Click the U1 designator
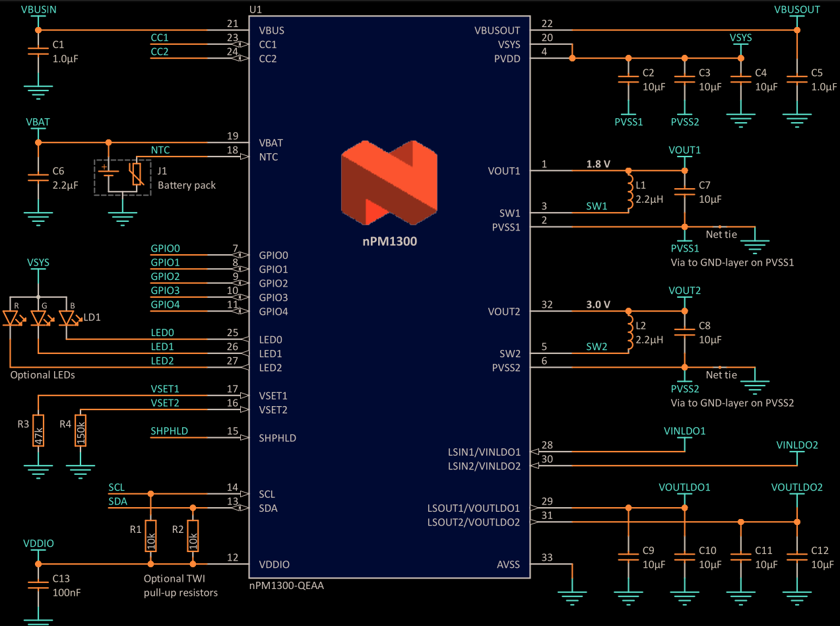Image resolution: width=840 pixels, height=626 pixels. click(x=255, y=9)
